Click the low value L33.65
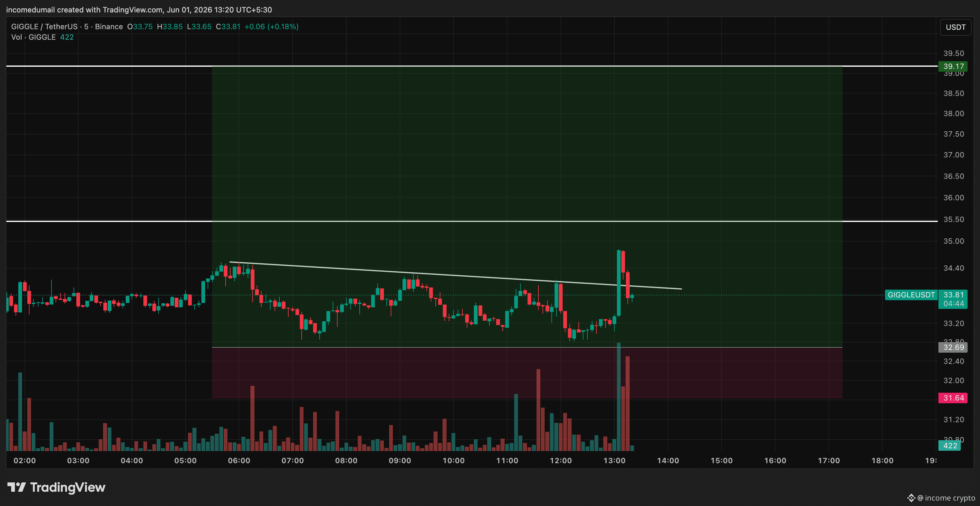The height and width of the screenshot is (506, 980). [x=199, y=27]
